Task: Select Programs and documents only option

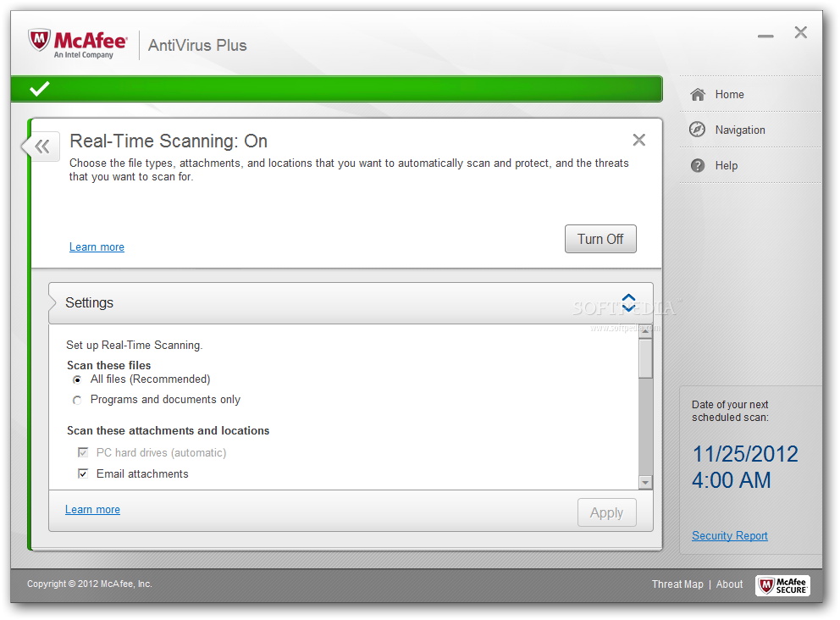Action: point(77,400)
